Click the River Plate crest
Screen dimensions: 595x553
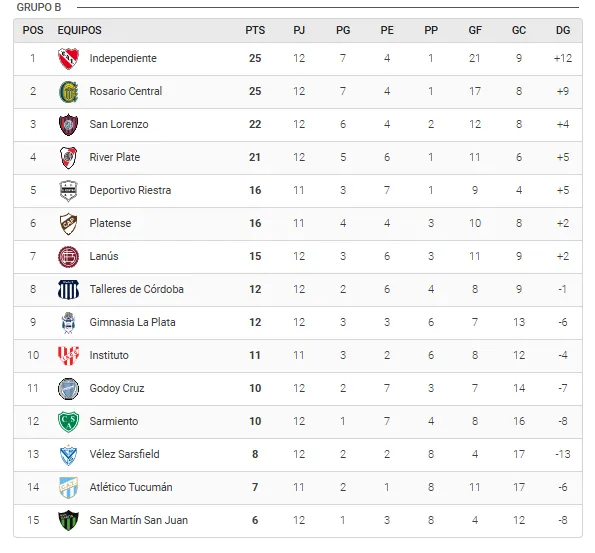(x=68, y=158)
